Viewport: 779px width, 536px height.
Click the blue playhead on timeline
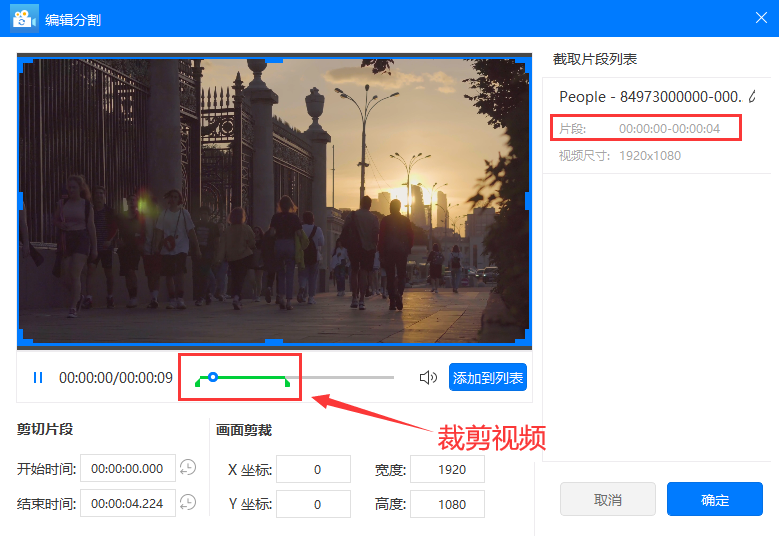(213, 377)
